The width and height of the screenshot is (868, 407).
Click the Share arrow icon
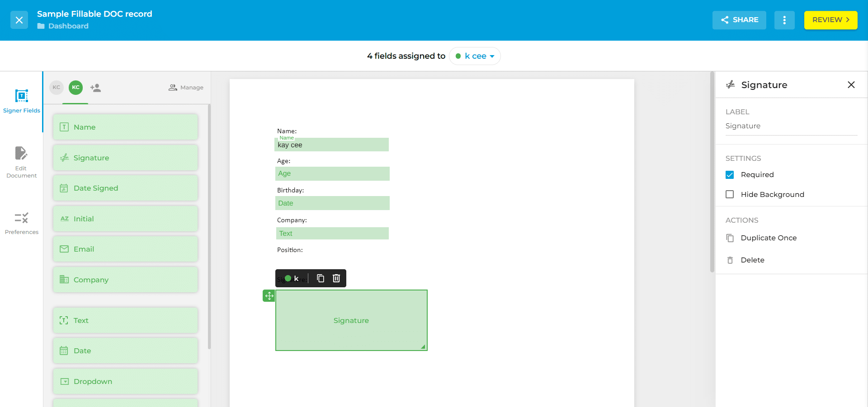725,20
